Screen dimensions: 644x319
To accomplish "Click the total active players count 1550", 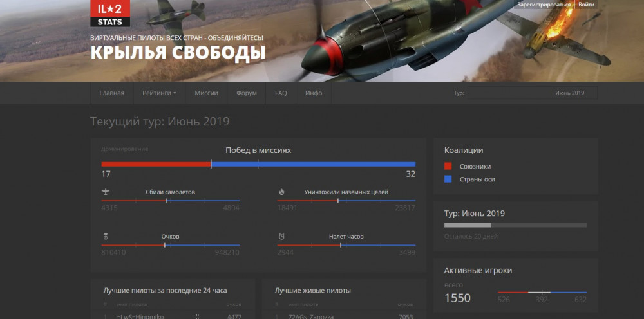I will 457,298.
